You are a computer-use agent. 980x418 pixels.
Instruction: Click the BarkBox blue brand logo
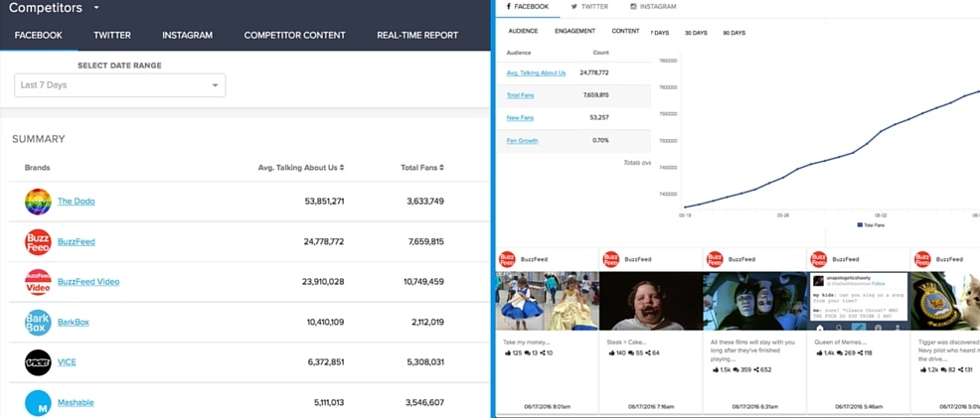click(x=38, y=323)
